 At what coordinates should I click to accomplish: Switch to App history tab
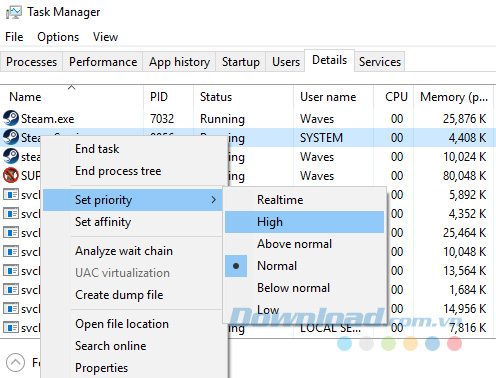[179, 62]
